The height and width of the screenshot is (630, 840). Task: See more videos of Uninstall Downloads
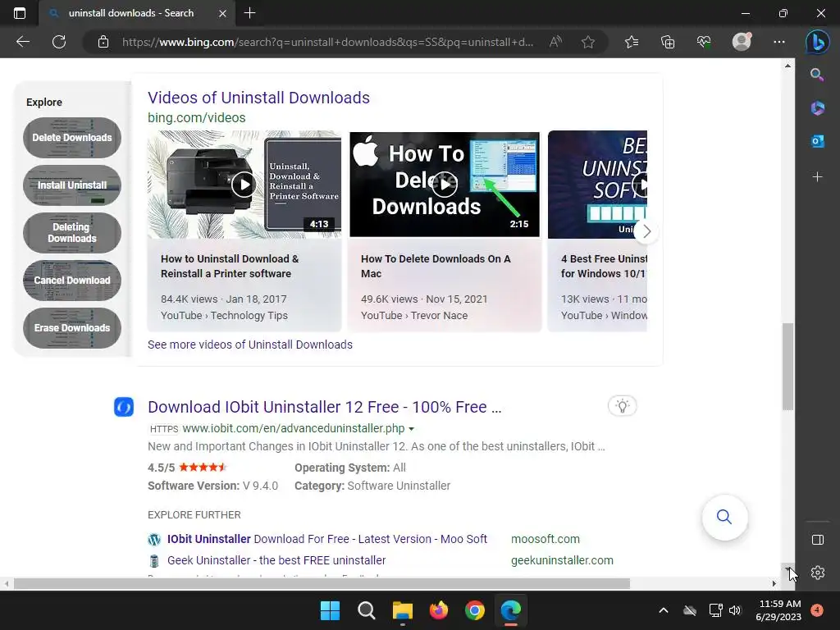250,345
